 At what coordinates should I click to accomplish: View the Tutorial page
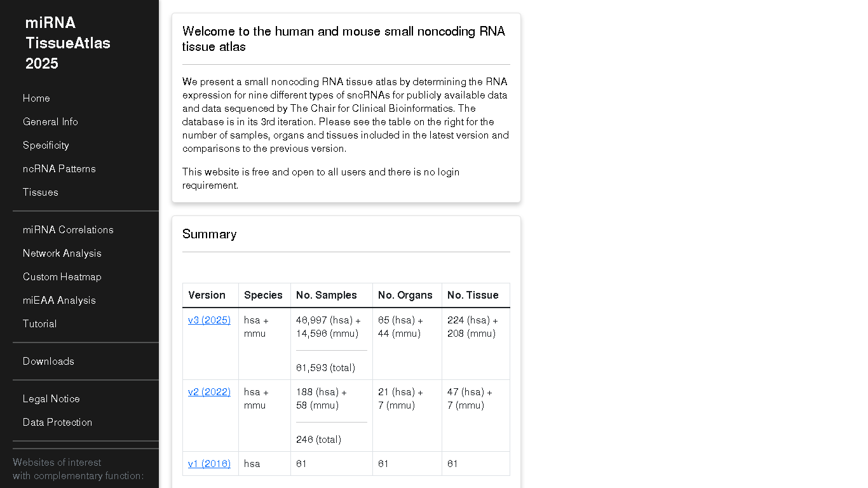pos(40,324)
